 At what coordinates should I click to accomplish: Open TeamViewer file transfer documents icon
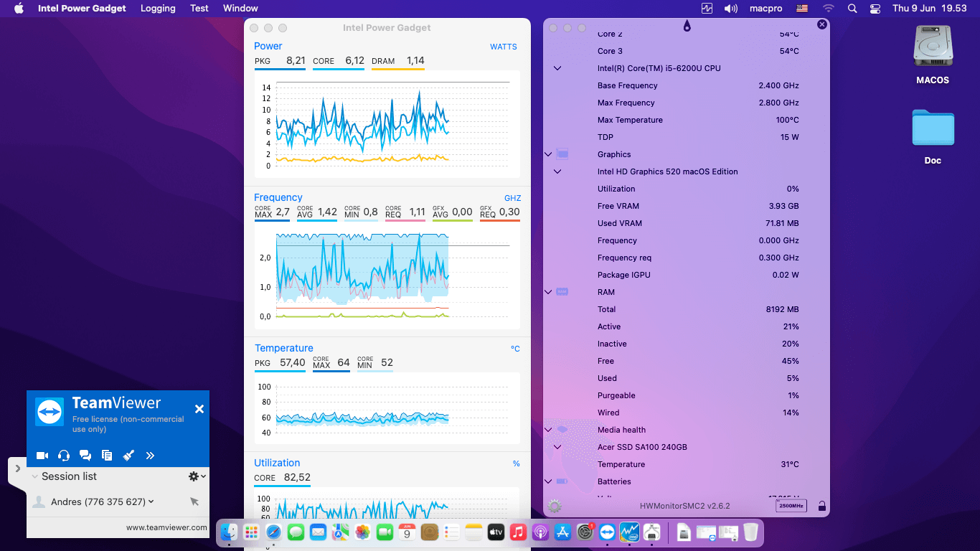(x=107, y=456)
